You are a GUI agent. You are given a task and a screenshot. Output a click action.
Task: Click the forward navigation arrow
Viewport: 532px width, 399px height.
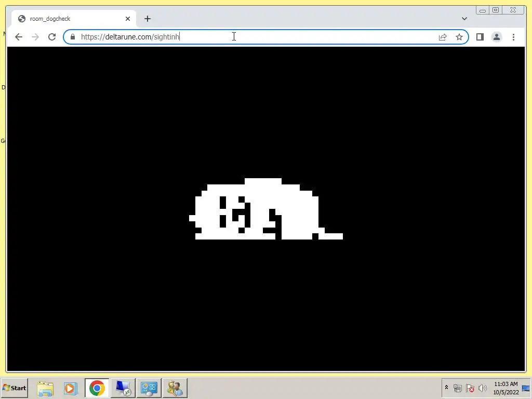pos(35,37)
